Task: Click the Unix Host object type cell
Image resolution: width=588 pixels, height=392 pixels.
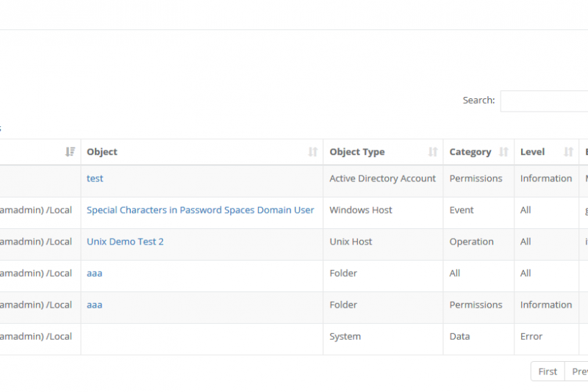Action: click(x=351, y=242)
